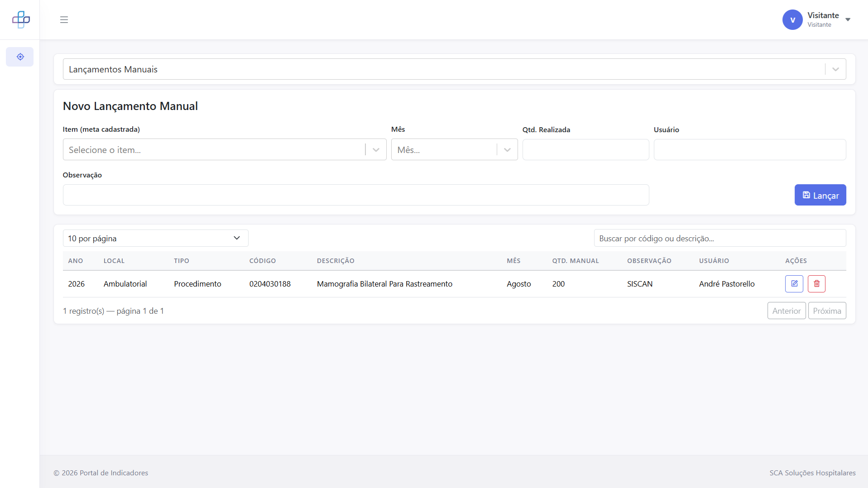The image size is (868, 488).
Task: Sort by the CÓDIGO column header
Action: [x=263, y=261]
